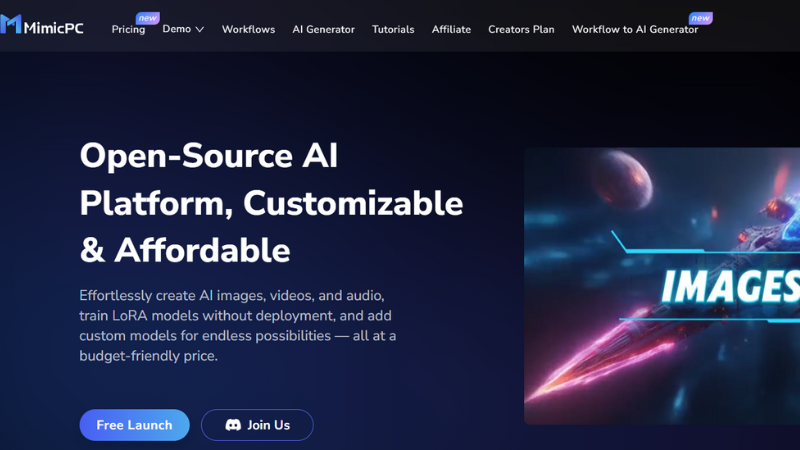800x450 pixels.
Task: Click the planet in the preview image
Action: tap(622, 180)
